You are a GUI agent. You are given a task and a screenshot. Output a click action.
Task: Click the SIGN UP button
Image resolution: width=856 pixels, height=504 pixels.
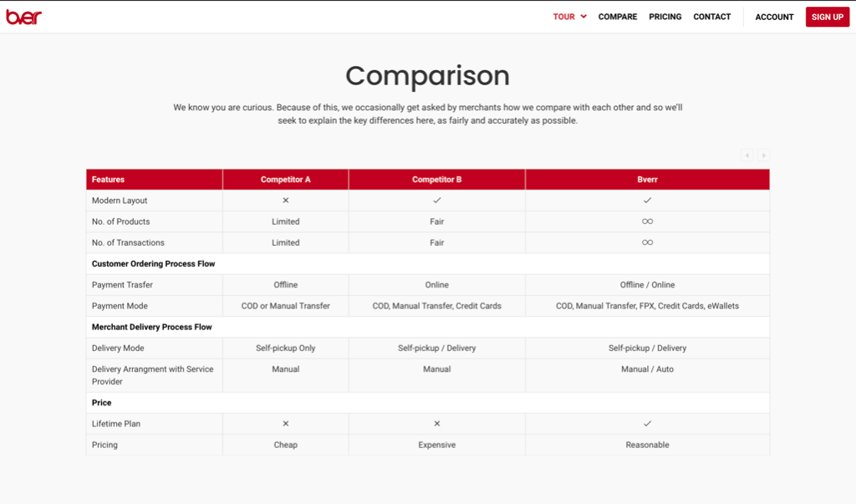pyautogui.click(x=827, y=17)
